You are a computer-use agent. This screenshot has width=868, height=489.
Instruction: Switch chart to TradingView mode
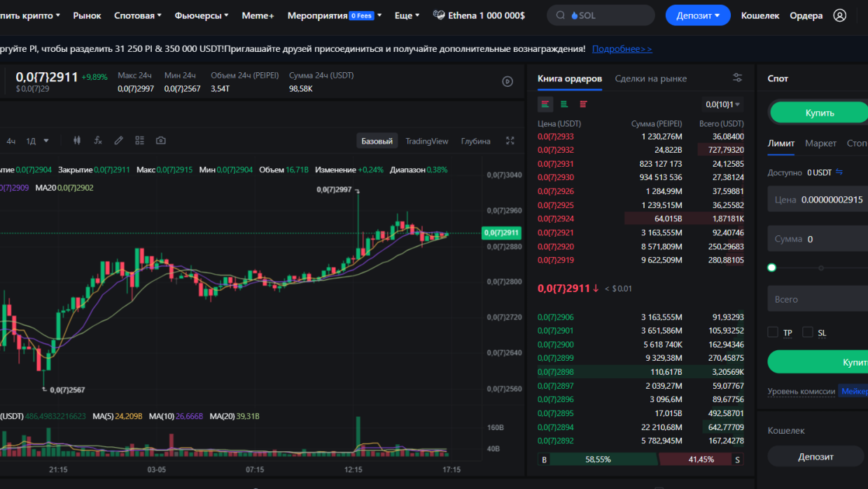[x=427, y=141]
